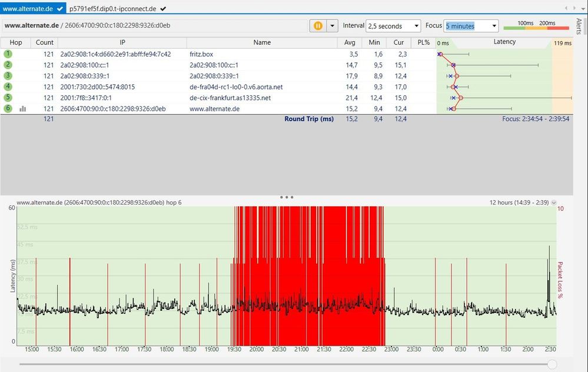Image resolution: width=588 pixels, height=372 pixels.
Task: Switch to the www.alternate.de tab
Action: coord(29,9)
